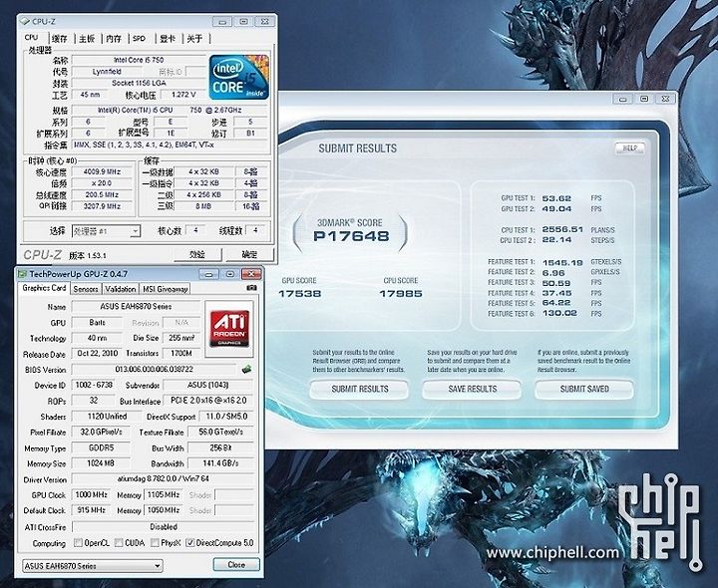Click the Close button in GPU-Z
This screenshot has width=718, height=588.
tap(236, 564)
